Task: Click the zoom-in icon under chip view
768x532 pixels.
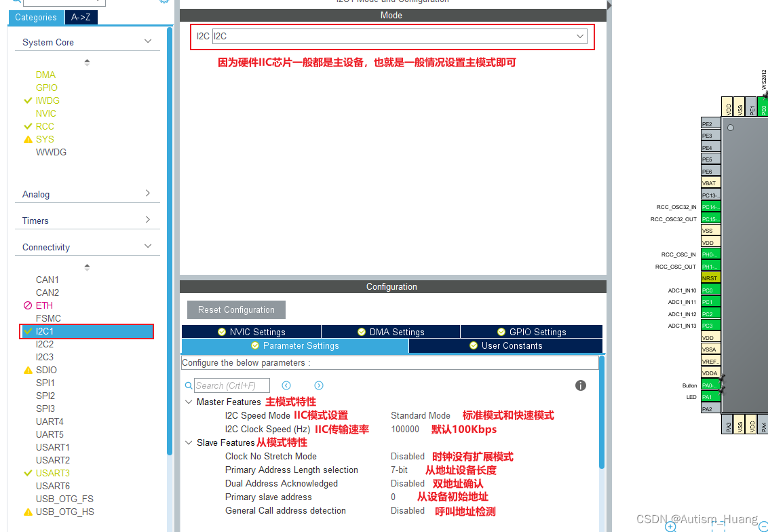Action: click(x=671, y=527)
